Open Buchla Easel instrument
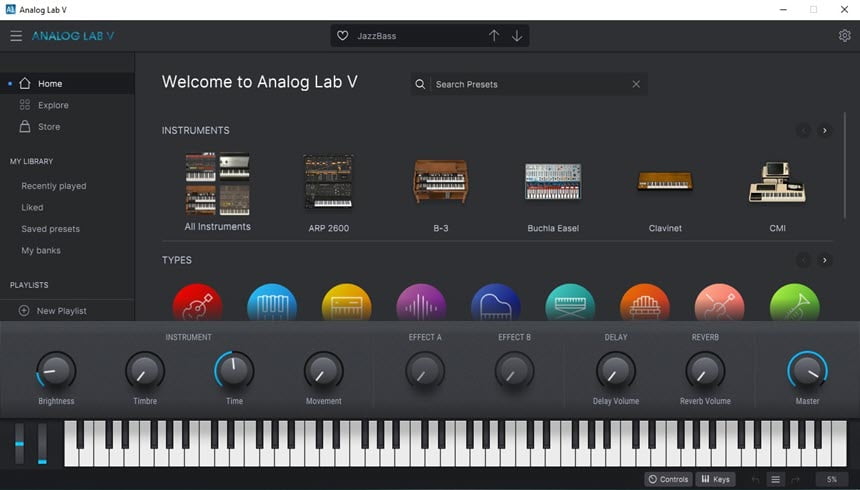The width and height of the screenshot is (860, 490). (553, 182)
